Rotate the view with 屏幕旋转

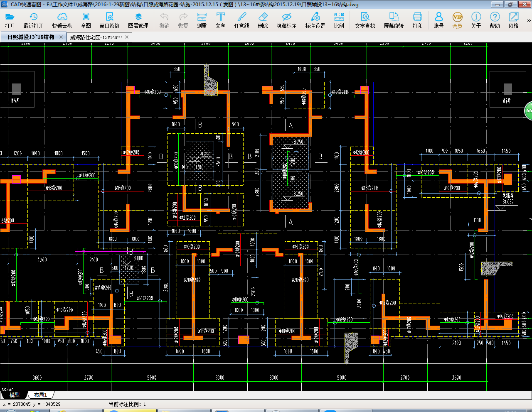[x=394, y=20]
